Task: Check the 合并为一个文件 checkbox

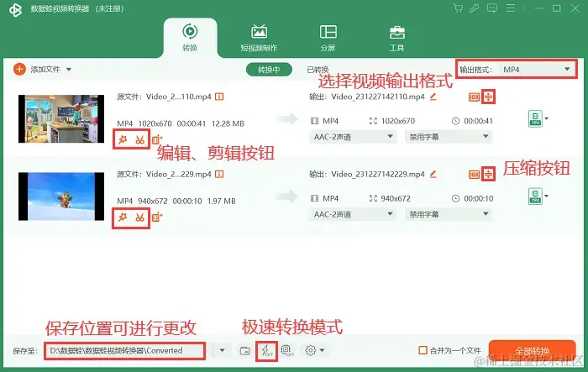Action: [x=423, y=351]
